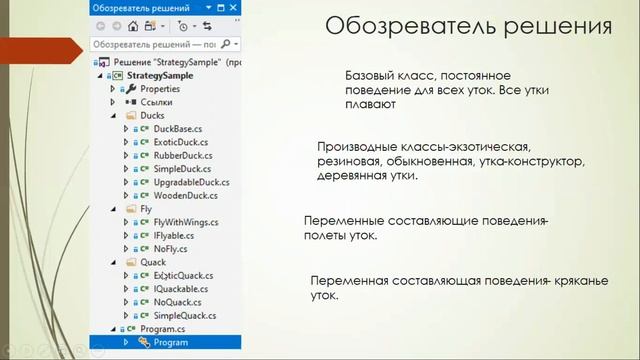Screen dimensions: 640x360
Task: Expand WoodenDuck.cs node
Action: pyautogui.click(x=126, y=195)
